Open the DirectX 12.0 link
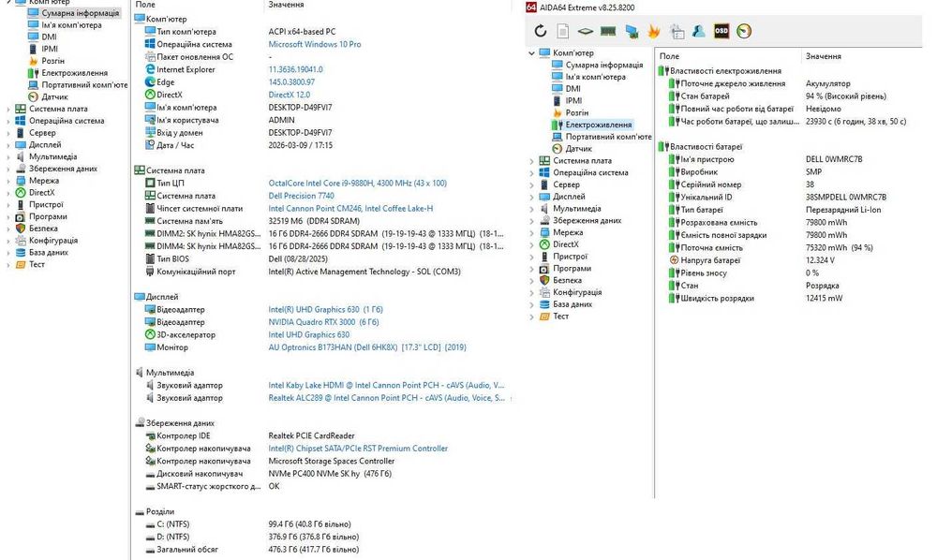 pos(290,95)
